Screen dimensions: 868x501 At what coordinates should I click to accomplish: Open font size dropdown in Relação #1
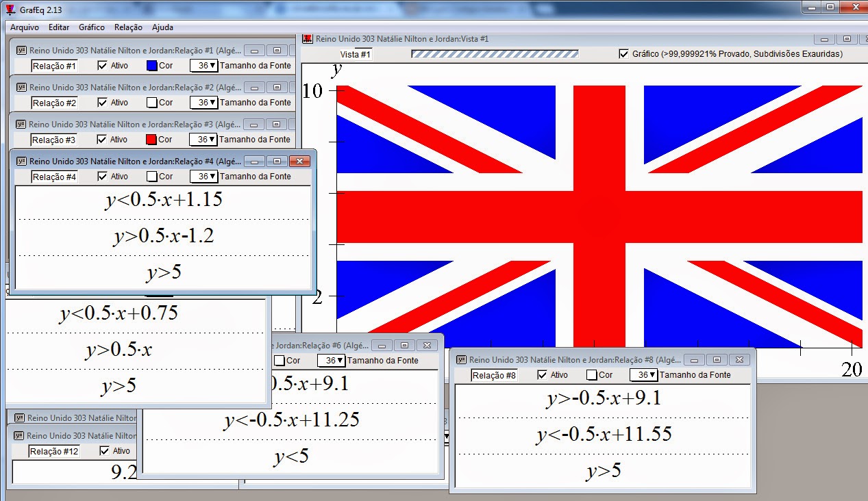(203, 66)
